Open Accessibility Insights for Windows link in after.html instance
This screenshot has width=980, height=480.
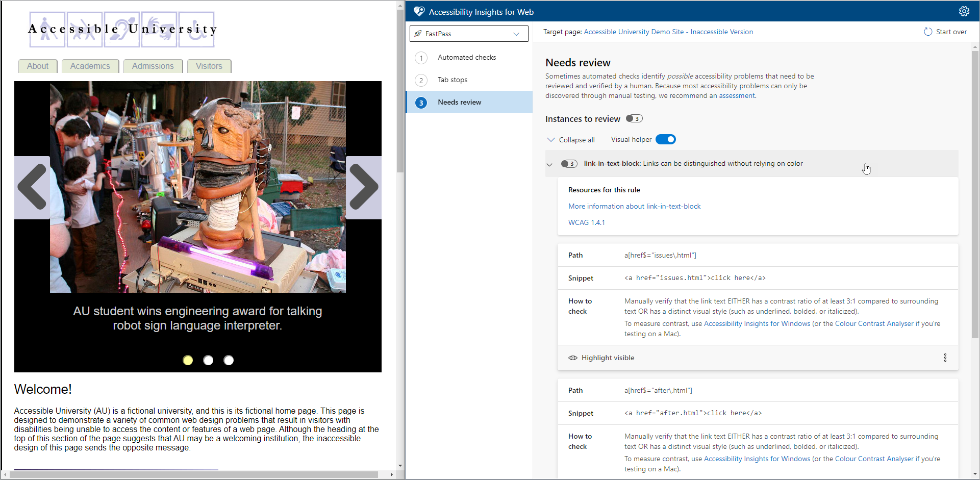click(x=757, y=459)
